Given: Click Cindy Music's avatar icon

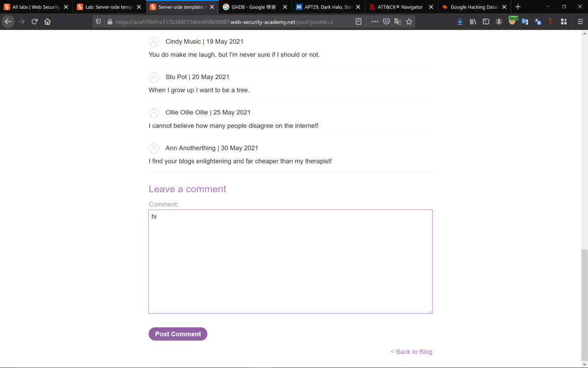Looking at the screenshot, I should [x=154, y=42].
